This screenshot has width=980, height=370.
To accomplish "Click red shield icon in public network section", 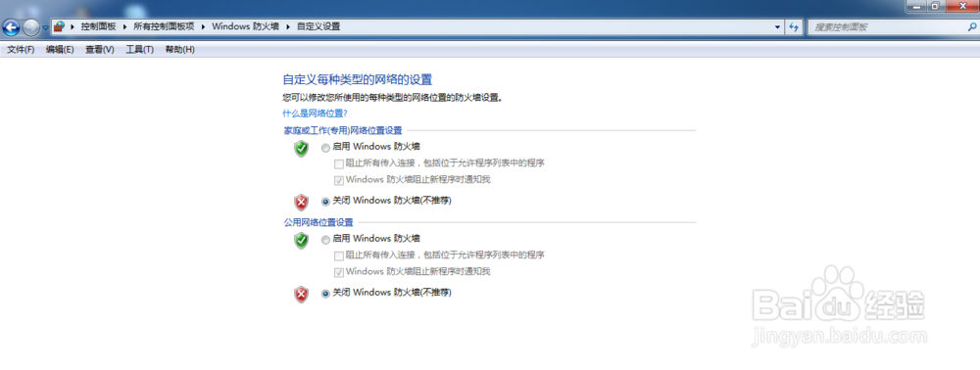I will pos(302,294).
